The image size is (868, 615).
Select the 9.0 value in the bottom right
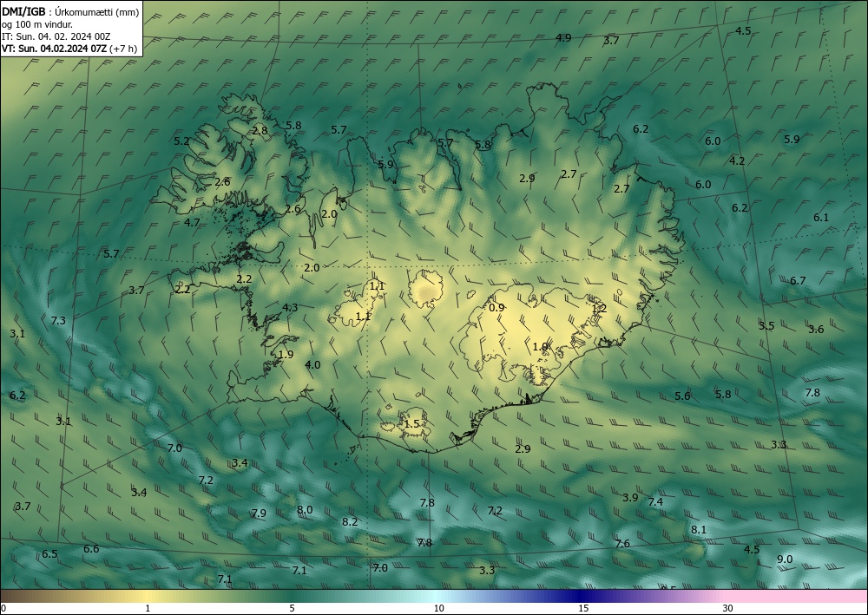[x=785, y=559]
